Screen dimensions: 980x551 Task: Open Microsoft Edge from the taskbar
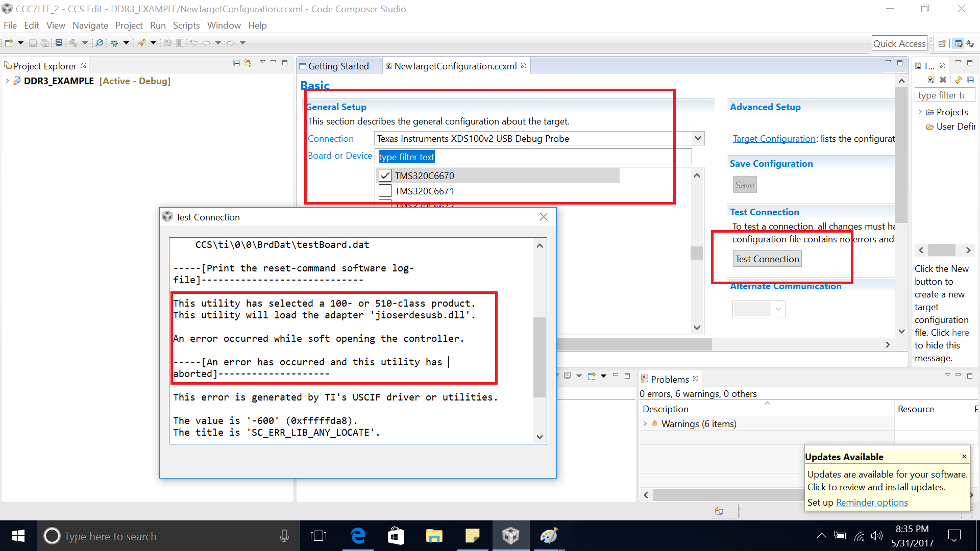(358, 536)
